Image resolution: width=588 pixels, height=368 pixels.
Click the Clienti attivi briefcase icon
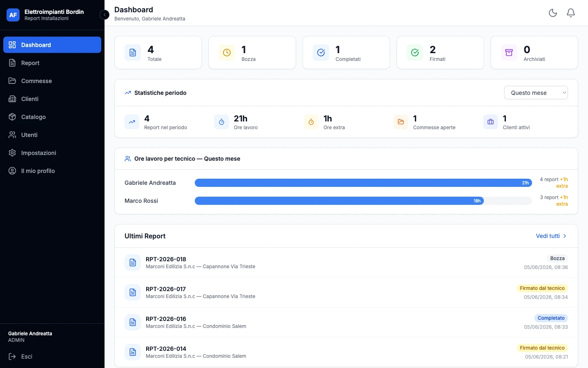tap(490, 122)
